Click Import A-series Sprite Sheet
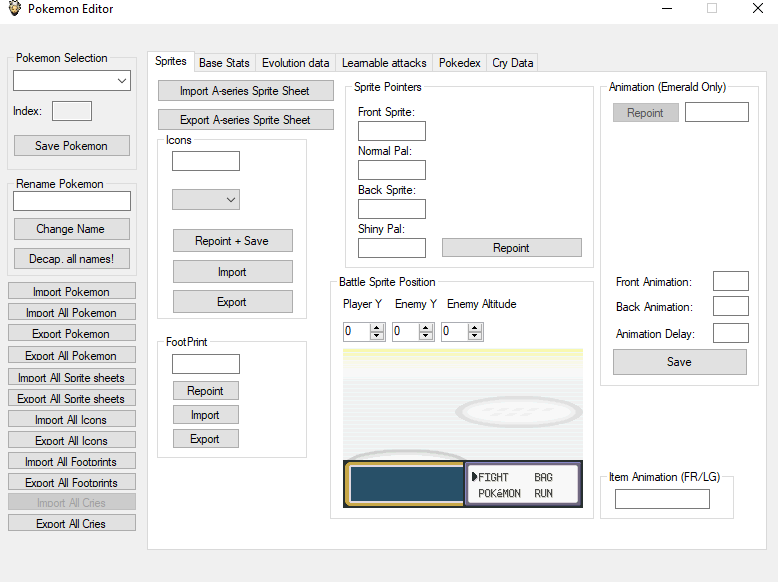The image size is (778, 582). pos(245,91)
